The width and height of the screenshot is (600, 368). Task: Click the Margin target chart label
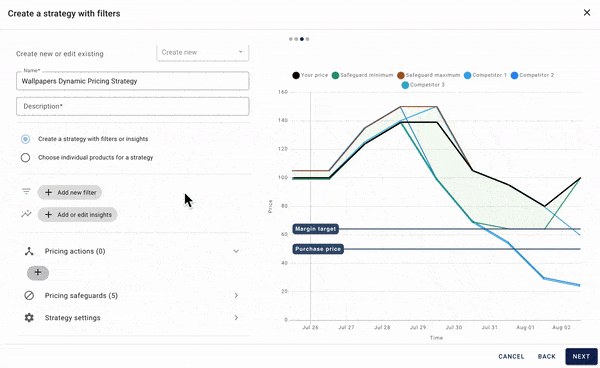click(315, 229)
